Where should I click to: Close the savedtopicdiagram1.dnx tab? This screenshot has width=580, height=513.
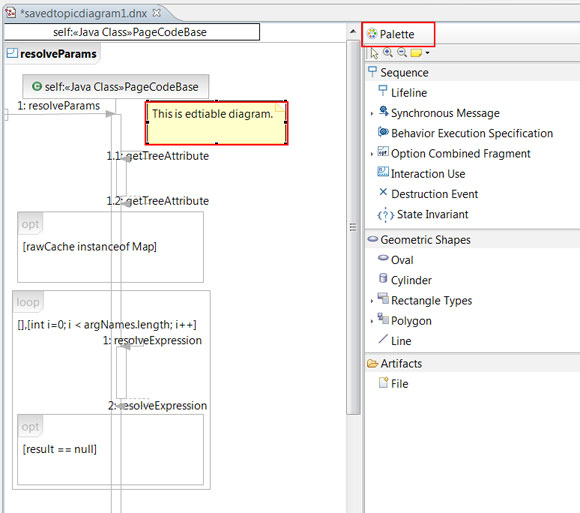[x=157, y=13]
